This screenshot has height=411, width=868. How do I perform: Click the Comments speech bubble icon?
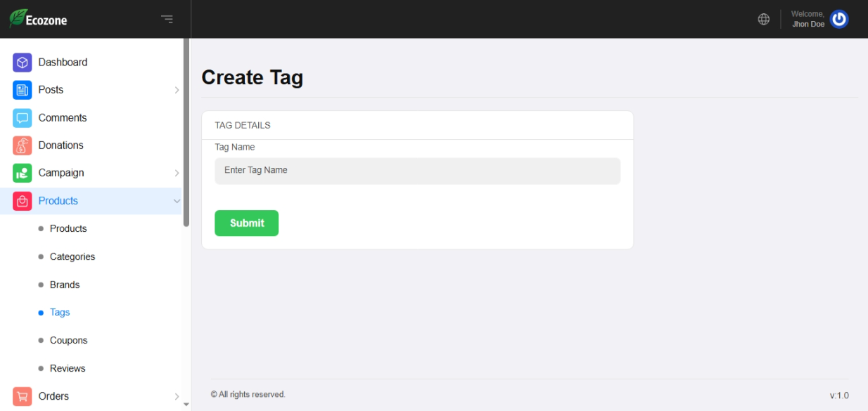(23, 118)
